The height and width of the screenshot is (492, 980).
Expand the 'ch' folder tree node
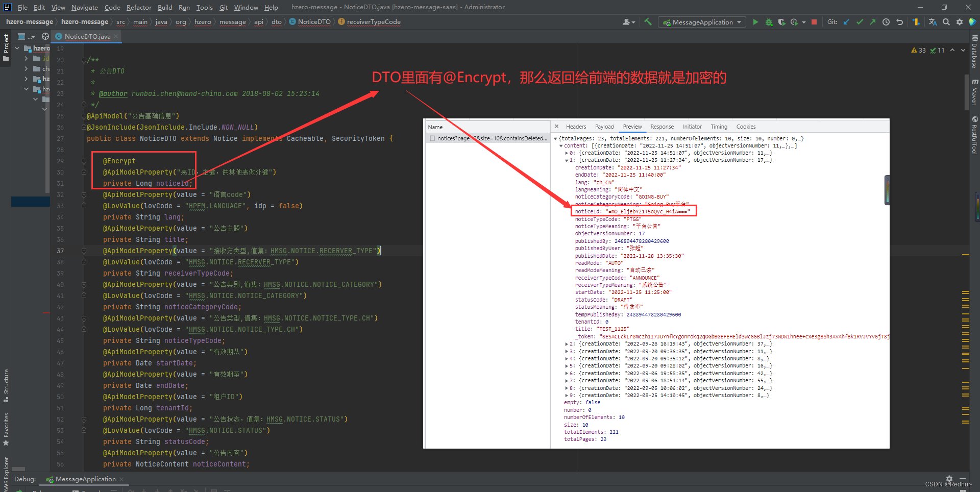point(26,68)
